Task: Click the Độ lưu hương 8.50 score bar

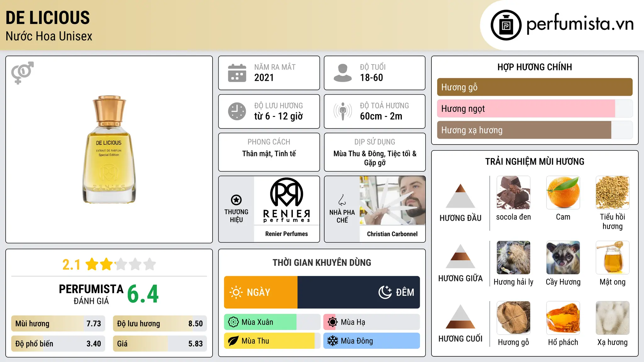Action: [x=160, y=323]
